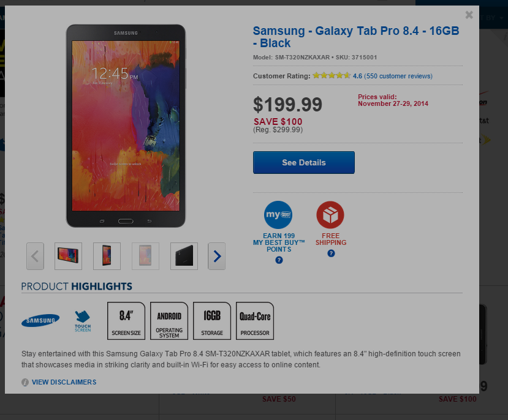Click the Samsung logo in Product Highlights
The image size is (508, 420).
[40, 320]
